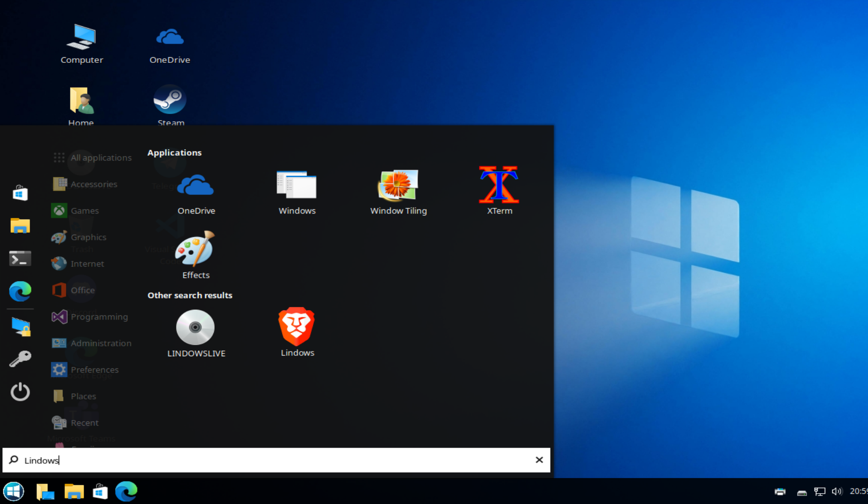Open the XTerm application
The height and width of the screenshot is (504, 868).
pos(499,191)
